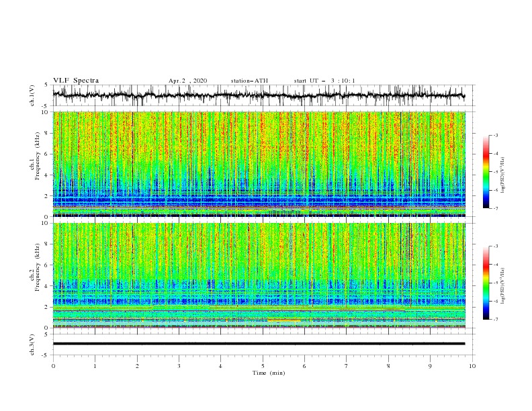The height and width of the screenshot is (411, 532).
Task: Click inside the ch.2 spectrogram panel
Action: click(259, 275)
